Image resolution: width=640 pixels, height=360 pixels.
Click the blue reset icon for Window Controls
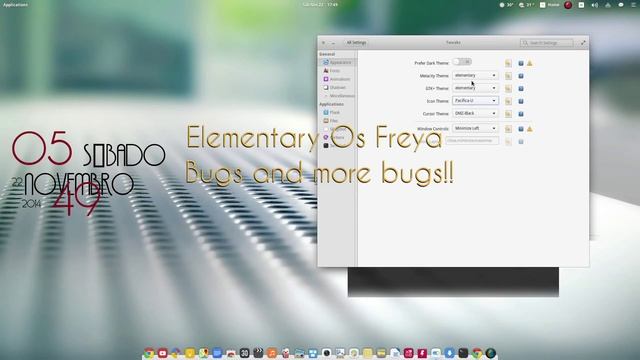click(x=521, y=129)
